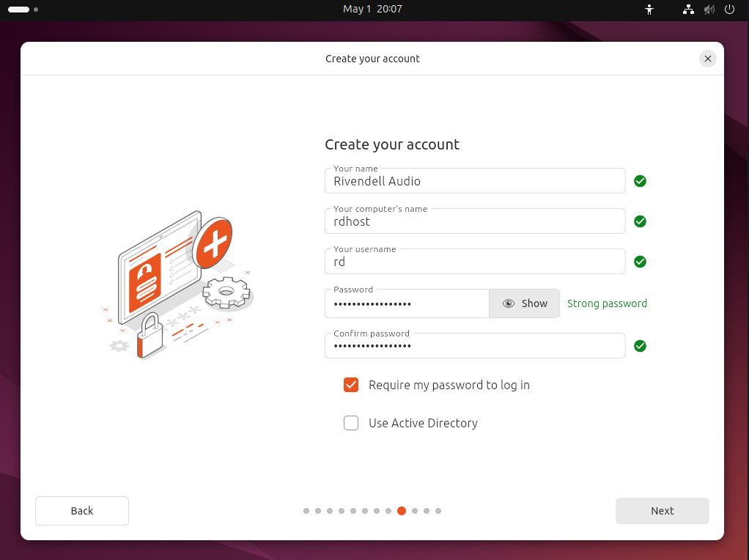Click green checkmark beside Confirm password

(x=640, y=346)
